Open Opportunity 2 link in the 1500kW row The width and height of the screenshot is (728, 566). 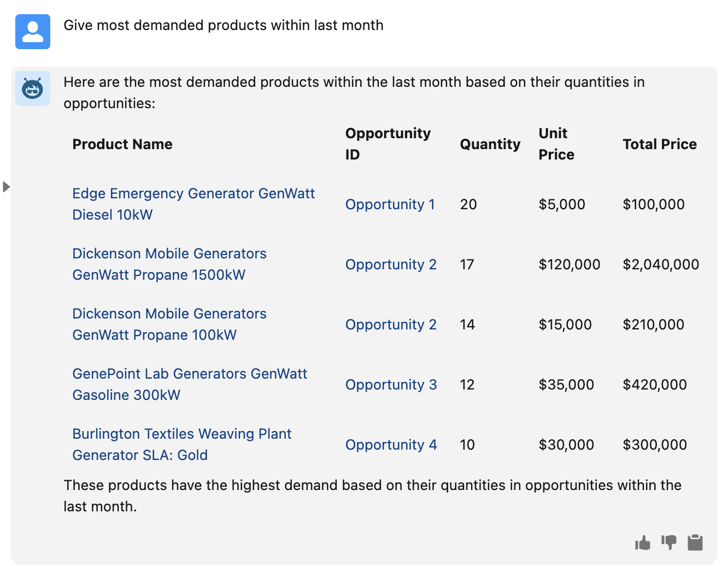pos(391,264)
